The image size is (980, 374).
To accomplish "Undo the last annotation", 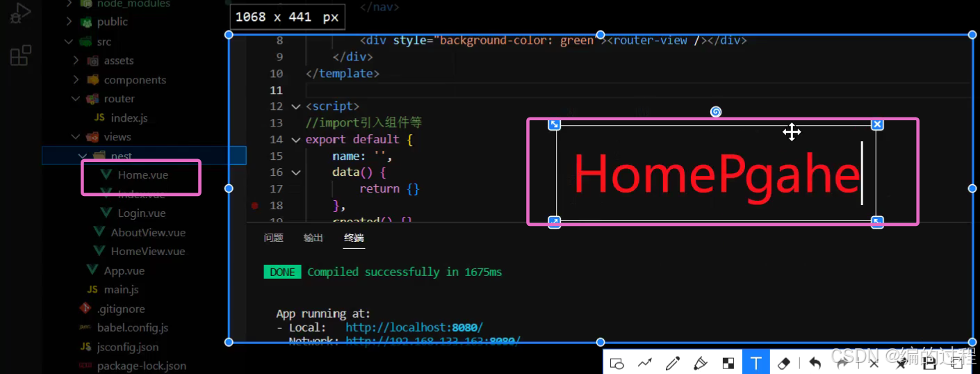I will [x=815, y=363].
